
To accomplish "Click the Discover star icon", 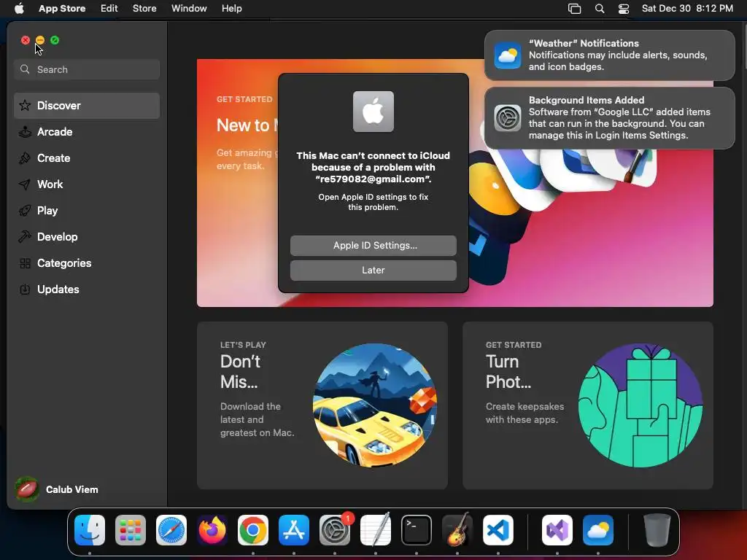I will [x=25, y=105].
